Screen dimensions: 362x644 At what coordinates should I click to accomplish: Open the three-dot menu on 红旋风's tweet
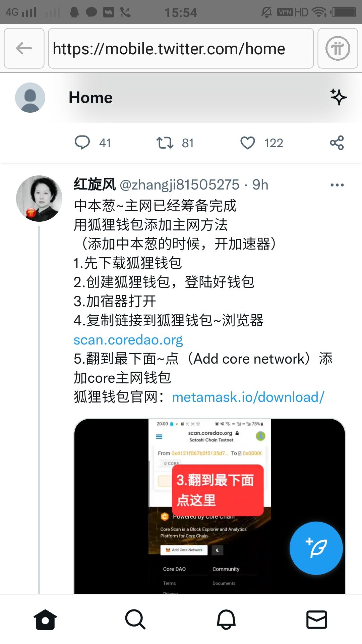coord(337,185)
